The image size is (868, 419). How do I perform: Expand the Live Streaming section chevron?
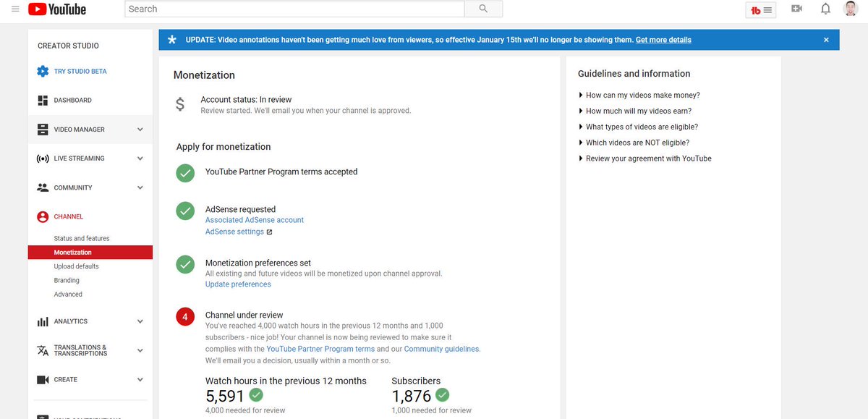click(x=140, y=158)
